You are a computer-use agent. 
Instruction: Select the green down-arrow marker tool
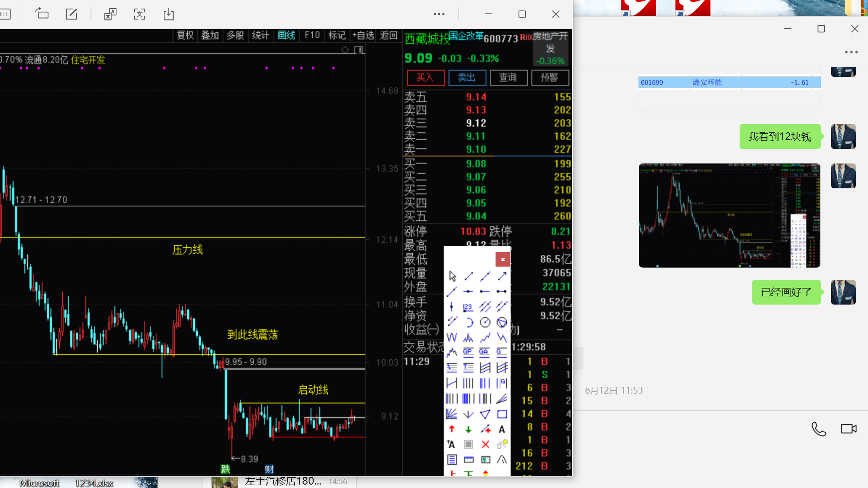tap(468, 429)
